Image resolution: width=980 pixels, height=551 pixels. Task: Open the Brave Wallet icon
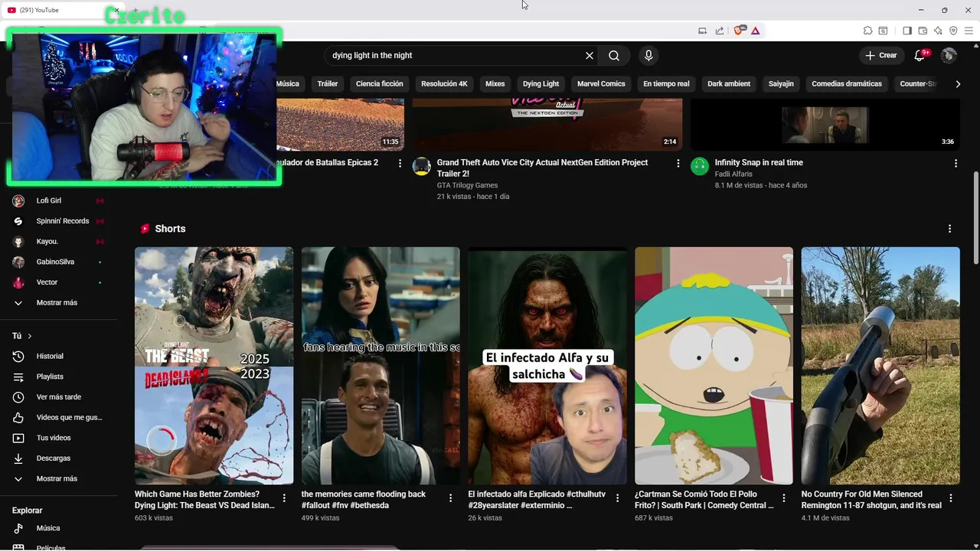coord(923,31)
